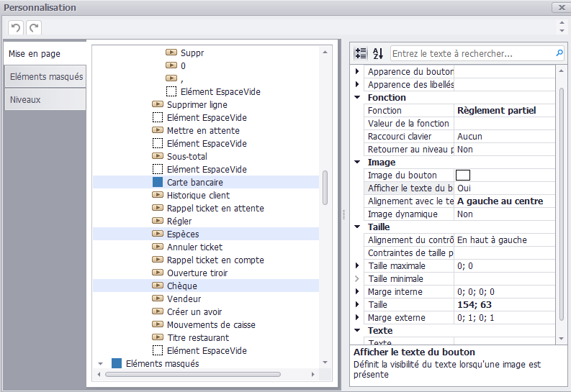Click the tree scroll-down arrow
This screenshot has width=571, height=392.
point(325,363)
